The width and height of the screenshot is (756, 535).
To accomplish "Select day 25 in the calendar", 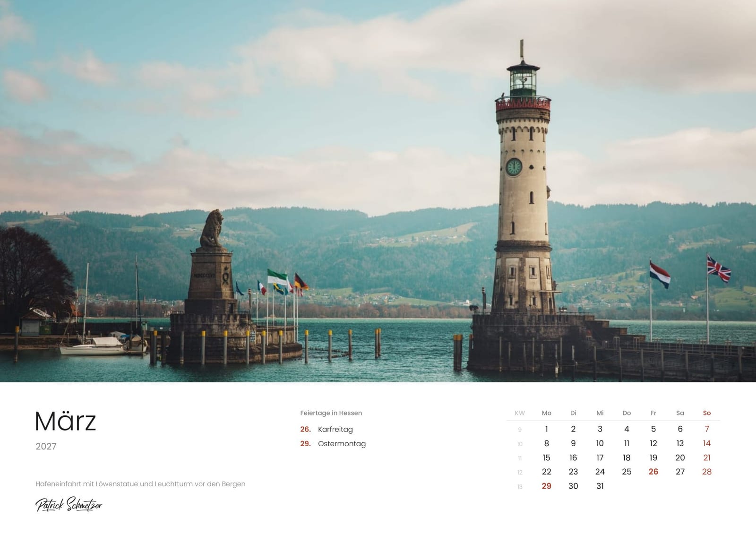I will [627, 472].
